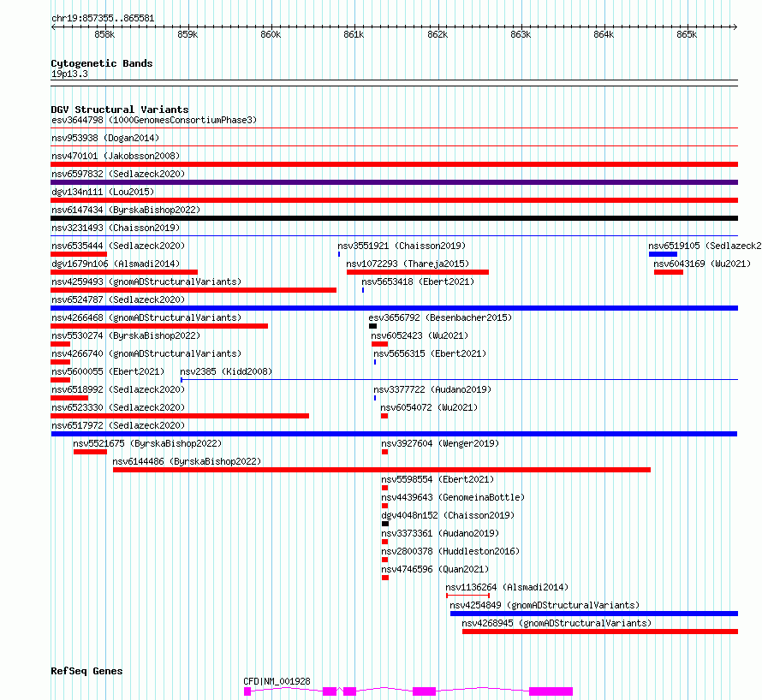Click the 861k ruler mark
This screenshot has height=700, width=762.
point(354,34)
